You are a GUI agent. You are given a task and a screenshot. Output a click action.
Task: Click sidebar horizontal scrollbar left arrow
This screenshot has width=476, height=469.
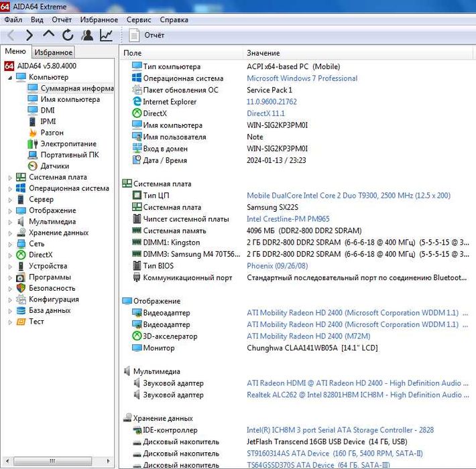point(7,461)
